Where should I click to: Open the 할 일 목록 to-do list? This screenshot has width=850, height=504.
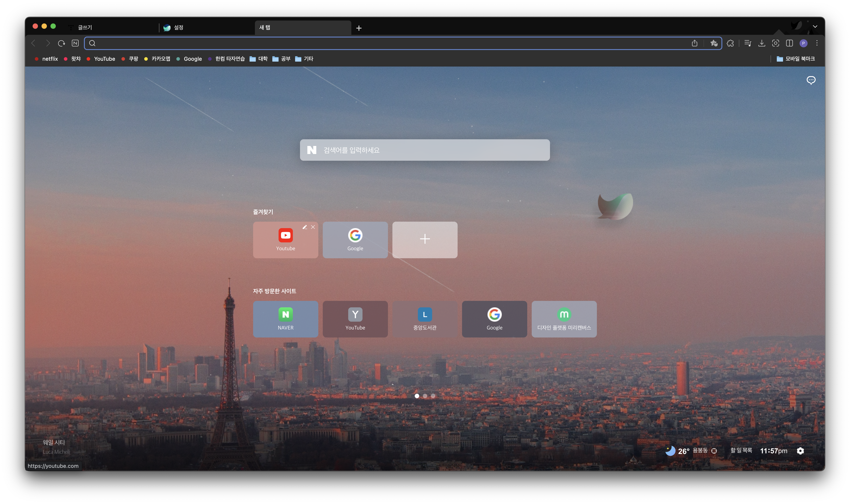pos(741,450)
